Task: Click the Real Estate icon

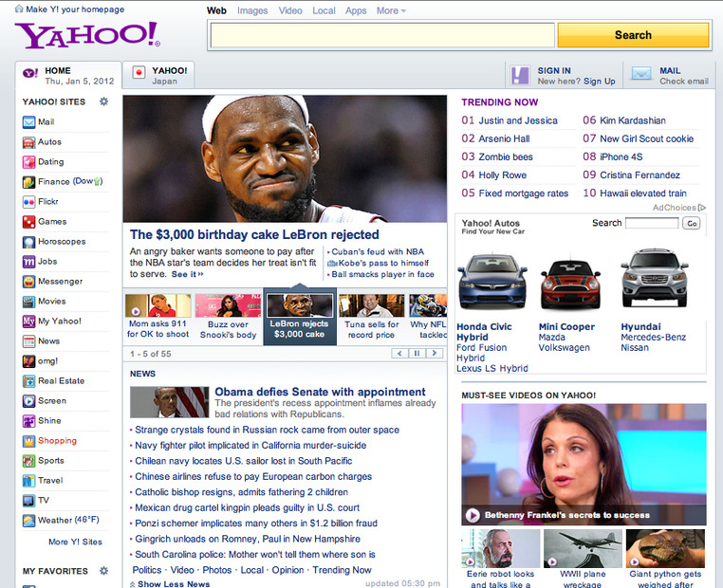Action: (x=28, y=381)
